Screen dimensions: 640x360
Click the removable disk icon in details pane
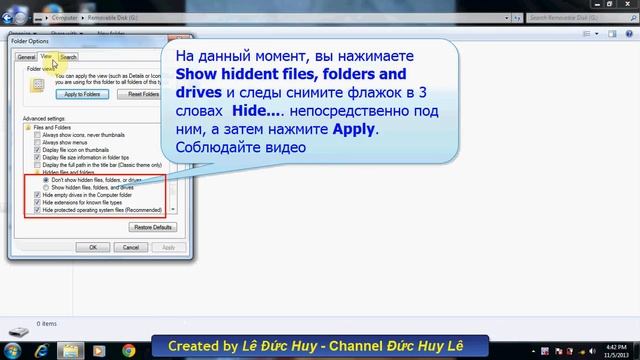[19, 331]
